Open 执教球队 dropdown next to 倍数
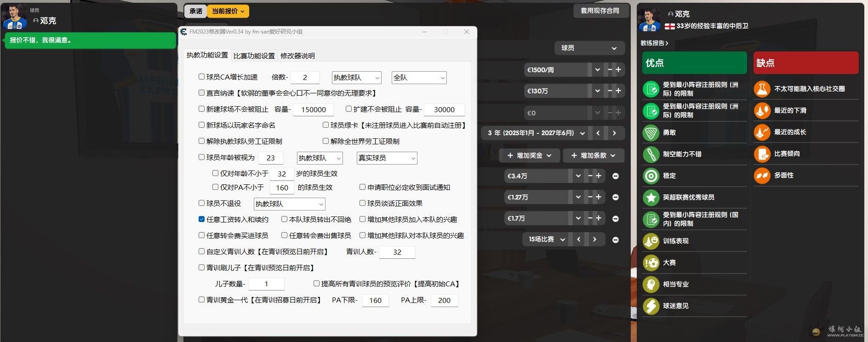Image resolution: width=868 pixels, height=342 pixels. click(x=356, y=78)
